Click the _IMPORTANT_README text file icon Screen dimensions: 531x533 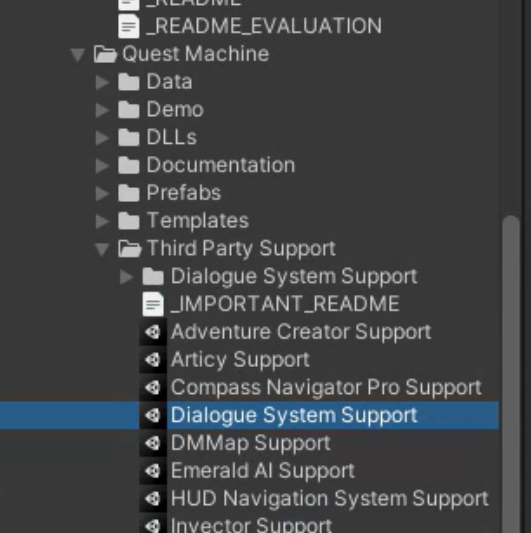click(x=153, y=304)
